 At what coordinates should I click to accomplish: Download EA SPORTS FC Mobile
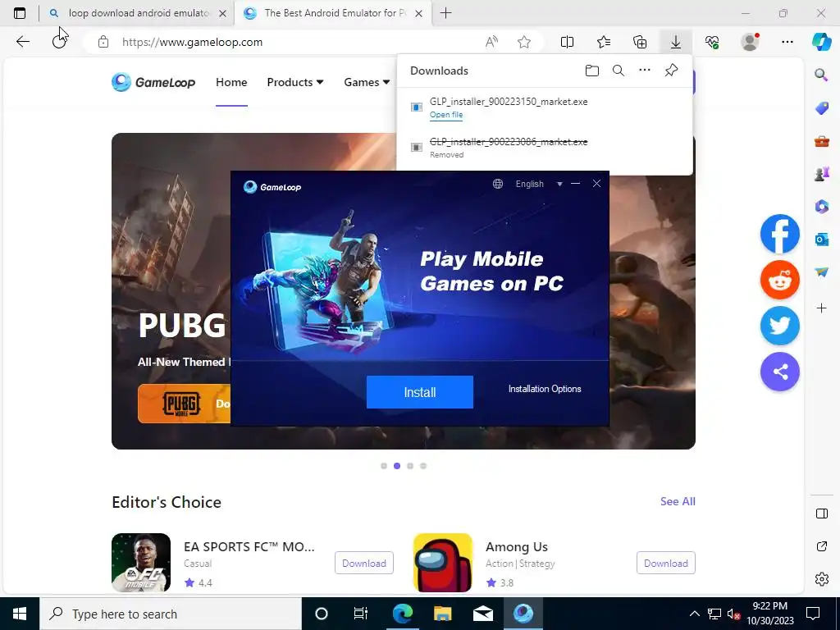(x=363, y=563)
